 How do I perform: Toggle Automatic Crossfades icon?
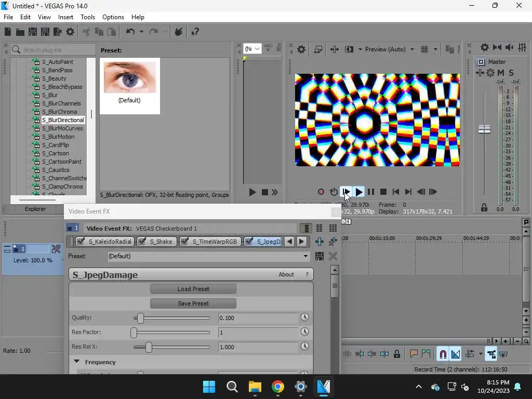456,354
